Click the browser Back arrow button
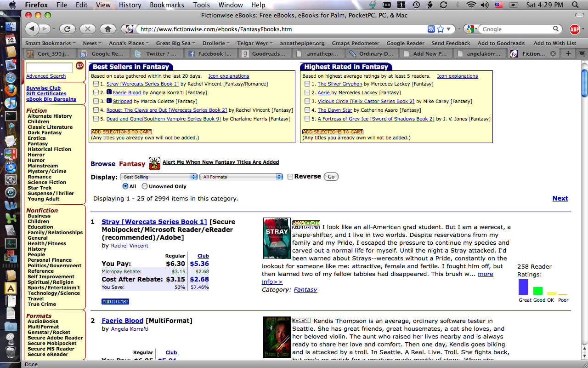This screenshot has height=368, width=588. (x=32, y=29)
